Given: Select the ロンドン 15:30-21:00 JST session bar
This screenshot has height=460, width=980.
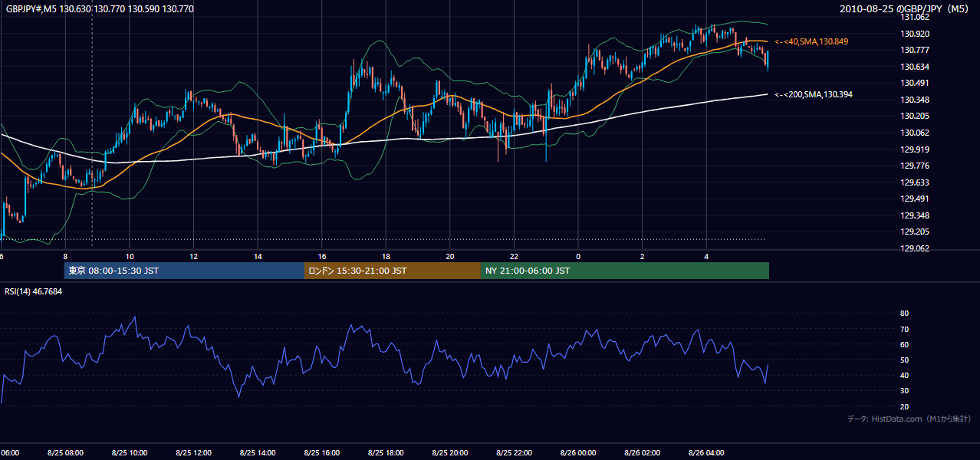Looking at the screenshot, I should [393, 271].
